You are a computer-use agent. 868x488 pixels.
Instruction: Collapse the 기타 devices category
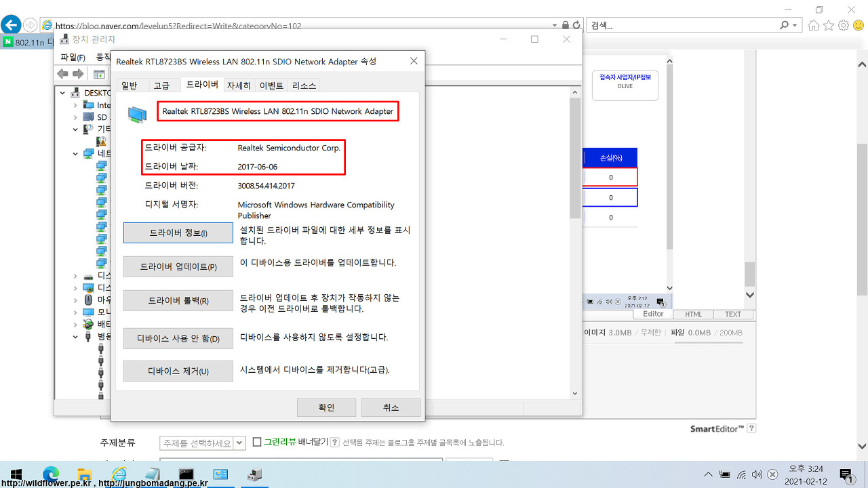coord(75,129)
